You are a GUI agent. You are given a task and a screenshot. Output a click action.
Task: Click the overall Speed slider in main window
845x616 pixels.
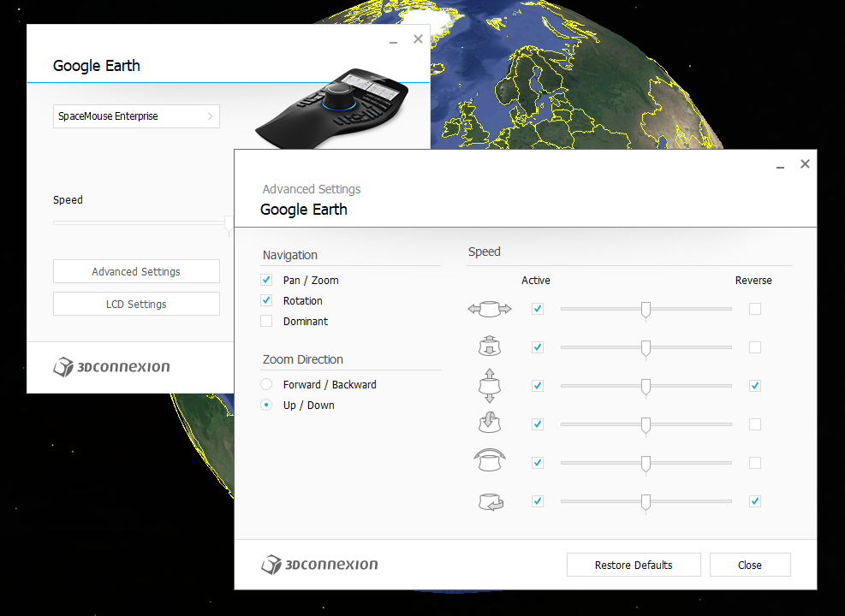[x=143, y=223]
